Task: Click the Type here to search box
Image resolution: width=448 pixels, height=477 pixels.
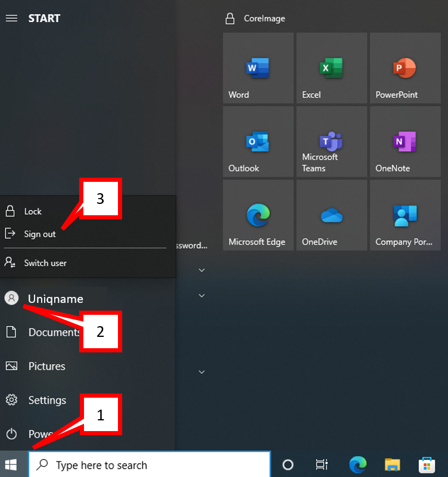Action: tap(150, 465)
